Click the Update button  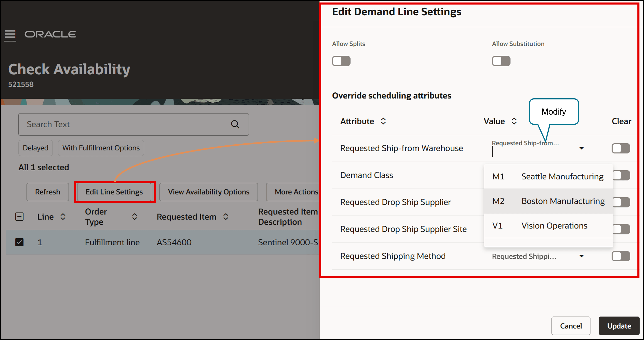pos(619,326)
